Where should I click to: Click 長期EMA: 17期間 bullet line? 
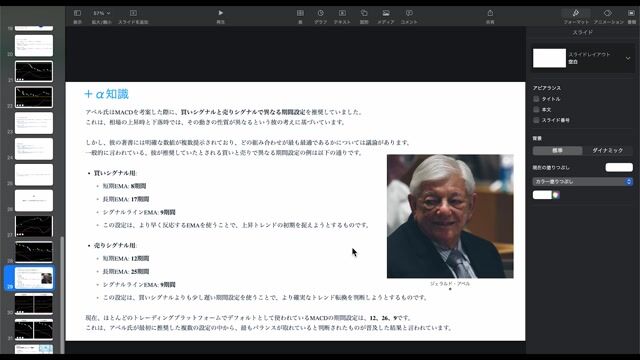(x=126, y=199)
